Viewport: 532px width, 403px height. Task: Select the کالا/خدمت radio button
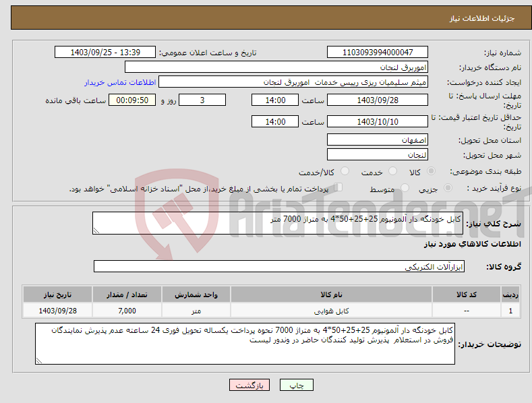[x=345, y=171]
